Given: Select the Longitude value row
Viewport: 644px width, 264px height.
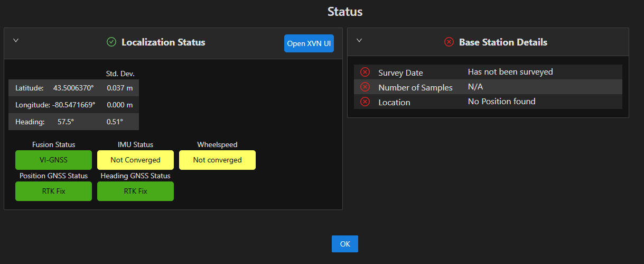Looking at the screenshot, I should click(73, 105).
